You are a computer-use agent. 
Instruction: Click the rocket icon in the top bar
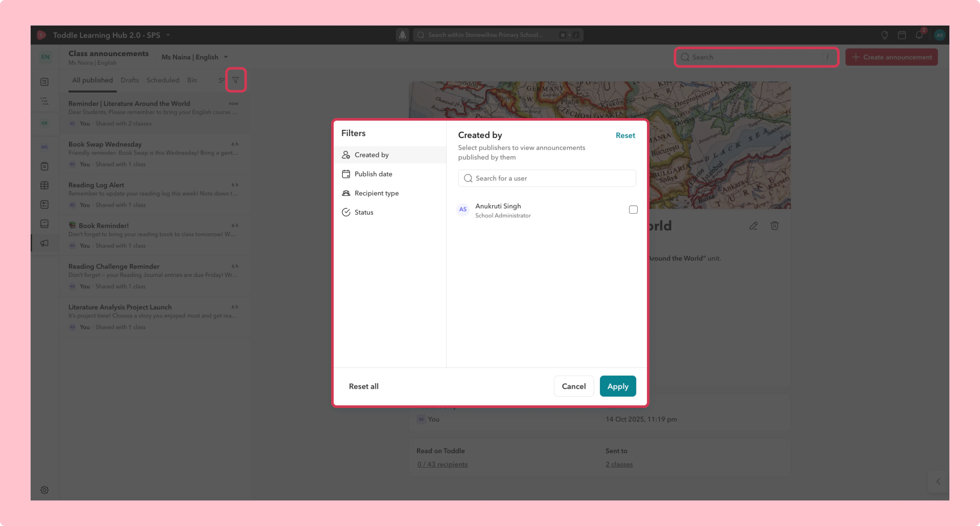[x=402, y=35]
